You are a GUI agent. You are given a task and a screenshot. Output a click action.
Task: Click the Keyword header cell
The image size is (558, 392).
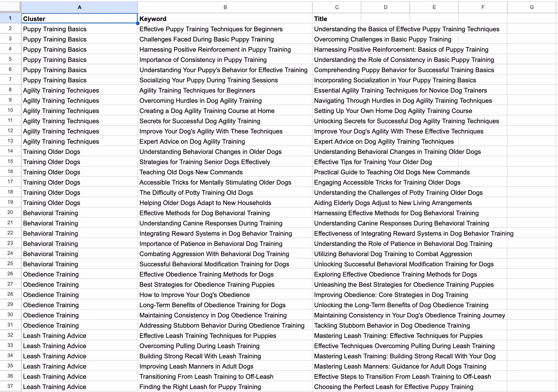point(225,19)
